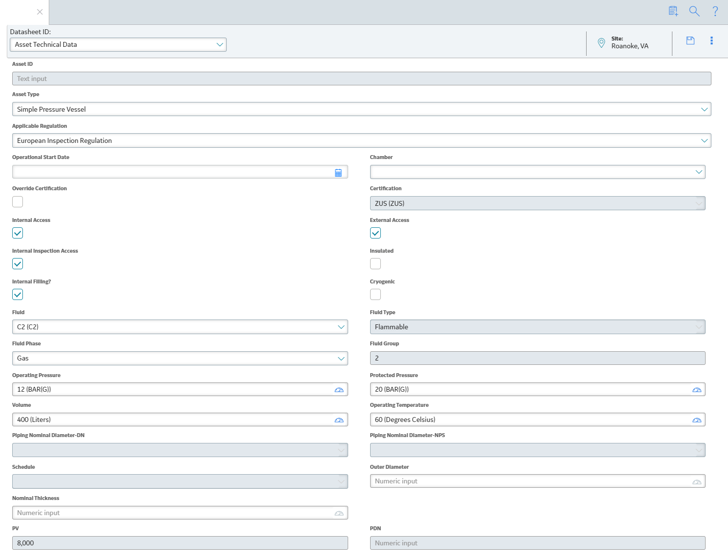Image resolution: width=728 pixels, height=560 pixels.
Task: Enable the Override Certification checkbox
Action: click(x=18, y=201)
